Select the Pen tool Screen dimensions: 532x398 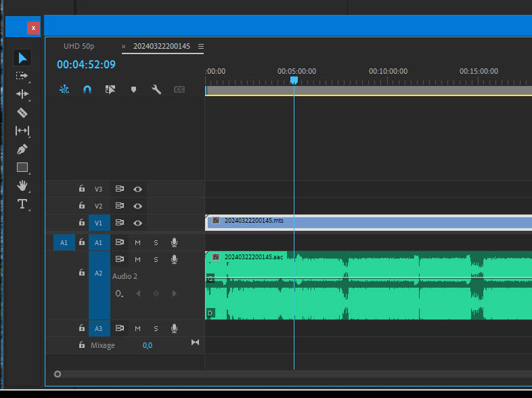click(22, 149)
